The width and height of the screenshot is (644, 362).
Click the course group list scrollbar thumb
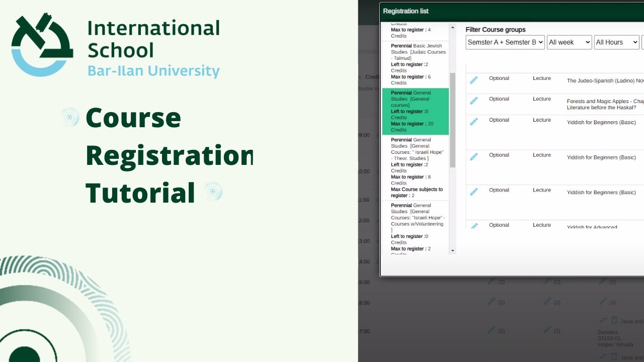452,120
